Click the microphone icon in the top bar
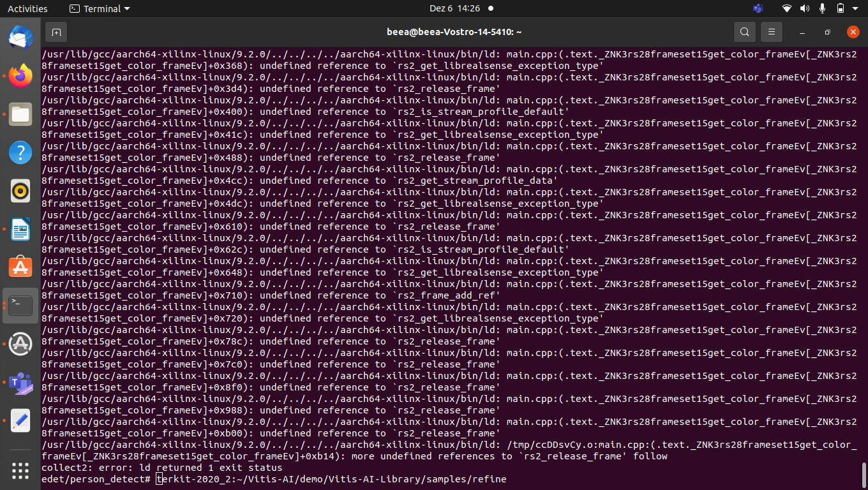This screenshot has width=868, height=490. pos(823,8)
